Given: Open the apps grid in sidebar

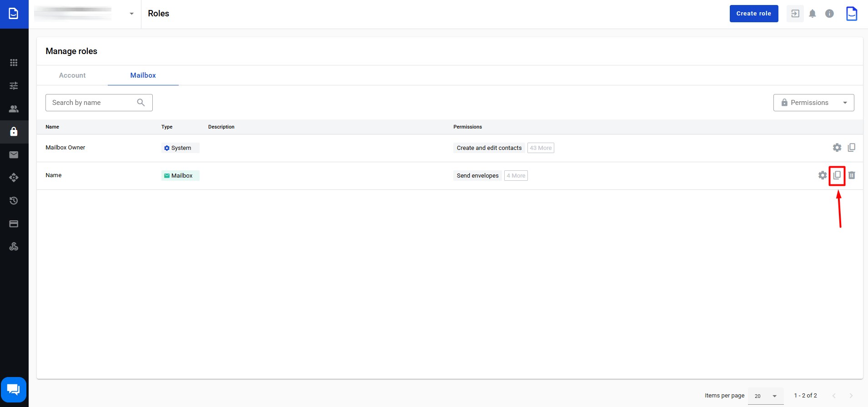Looking at the screenshot, I should 14,63.
